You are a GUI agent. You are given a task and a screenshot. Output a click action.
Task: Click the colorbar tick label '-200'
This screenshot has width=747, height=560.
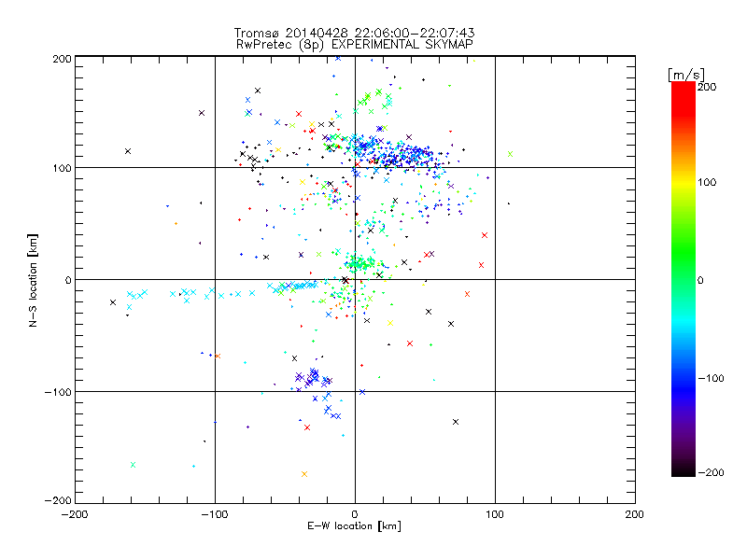(711, 473)
